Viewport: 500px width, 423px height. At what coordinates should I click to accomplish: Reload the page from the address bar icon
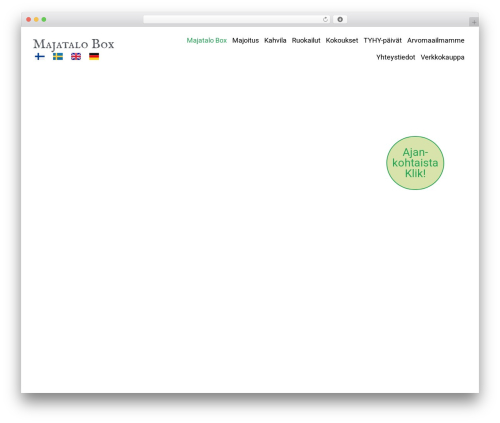coord(325,20)
